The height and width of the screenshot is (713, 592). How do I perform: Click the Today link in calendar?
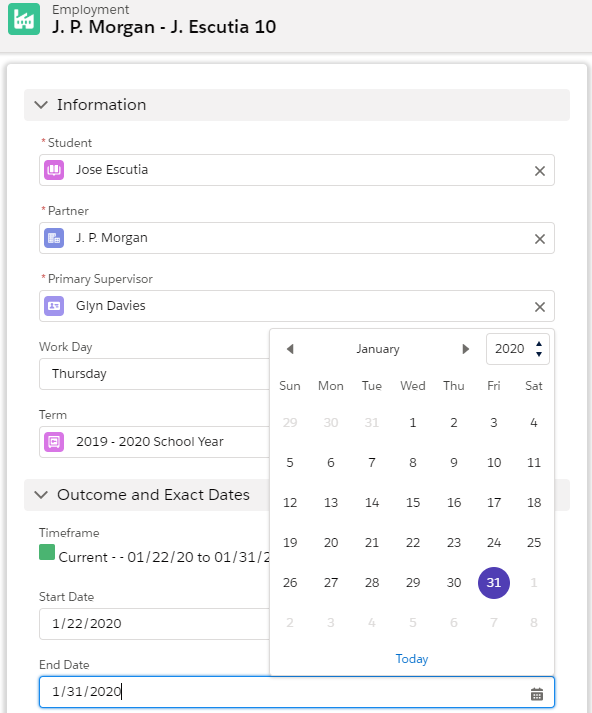click(x=412, y=658)
